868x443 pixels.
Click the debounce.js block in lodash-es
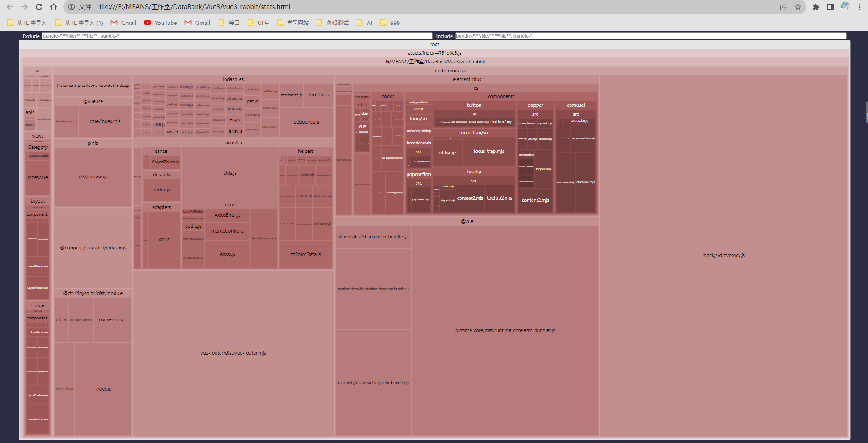coord(307,122)
